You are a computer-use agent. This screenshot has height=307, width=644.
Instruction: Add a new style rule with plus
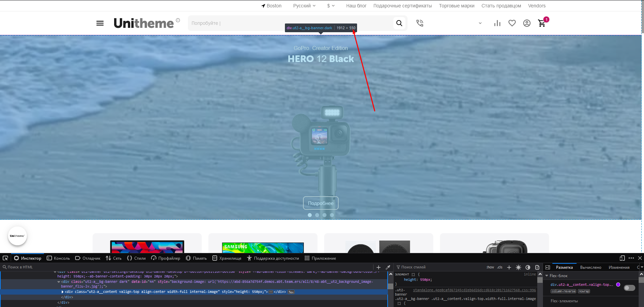pos(509,267)
